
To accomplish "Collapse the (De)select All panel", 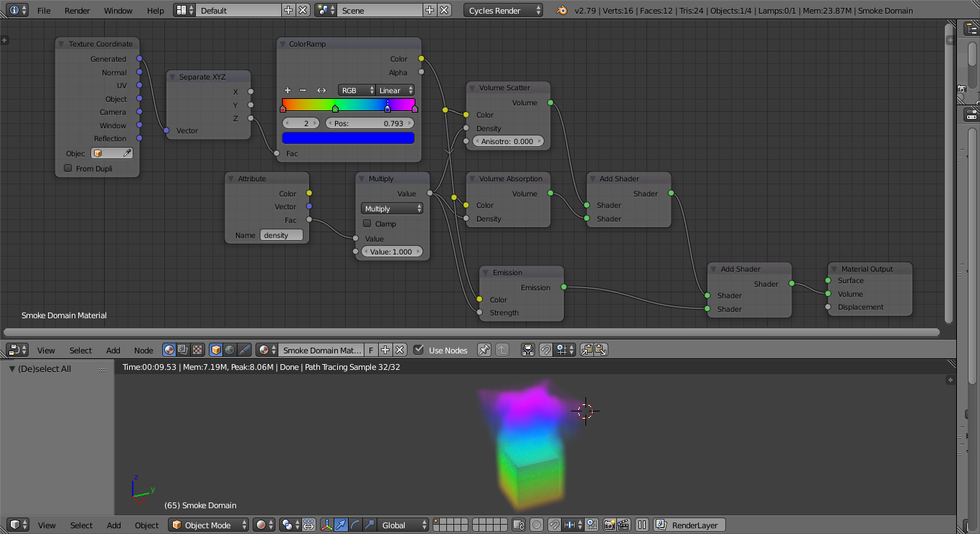I will pos(12,368).
